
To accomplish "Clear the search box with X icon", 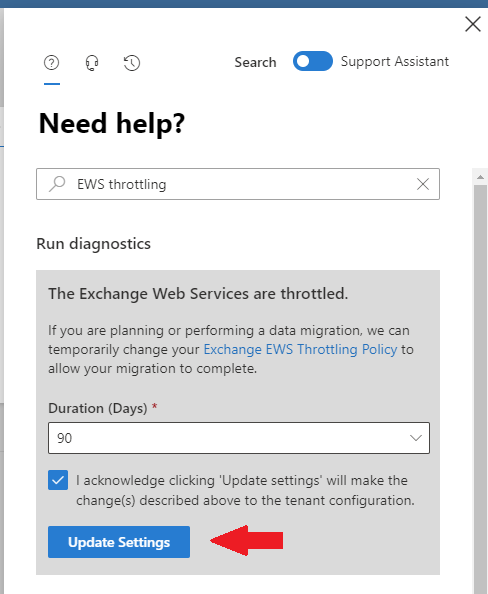I will [x=423, y=184].
